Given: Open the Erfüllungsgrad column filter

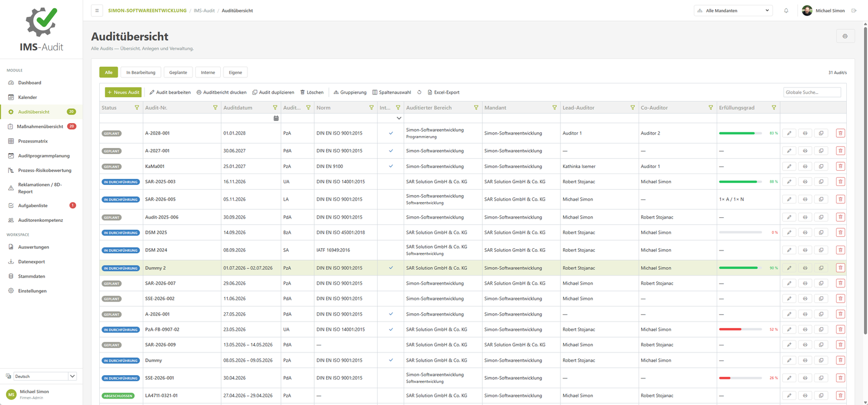Looking at the screenshot, I should tap(774, 108).
